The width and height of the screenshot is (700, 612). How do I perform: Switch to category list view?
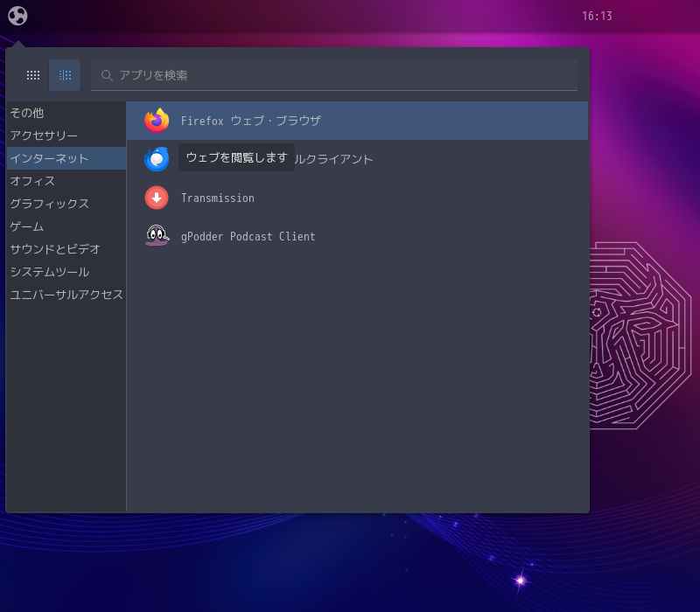pyautogui.click(x=65, y=75)
